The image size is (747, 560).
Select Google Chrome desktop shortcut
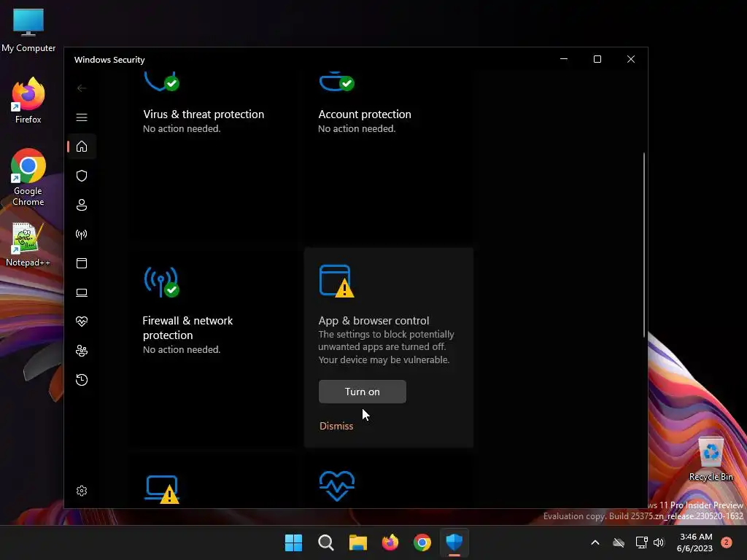(28, 177)
